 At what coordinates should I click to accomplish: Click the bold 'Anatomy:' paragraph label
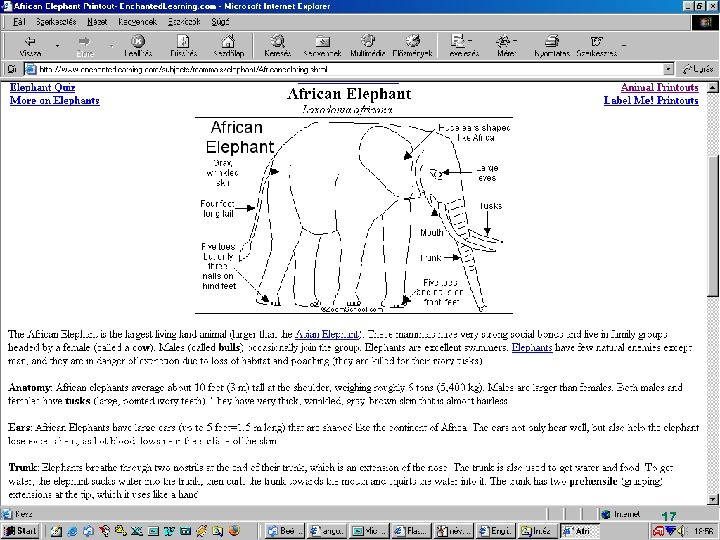(x=30, y=388)
